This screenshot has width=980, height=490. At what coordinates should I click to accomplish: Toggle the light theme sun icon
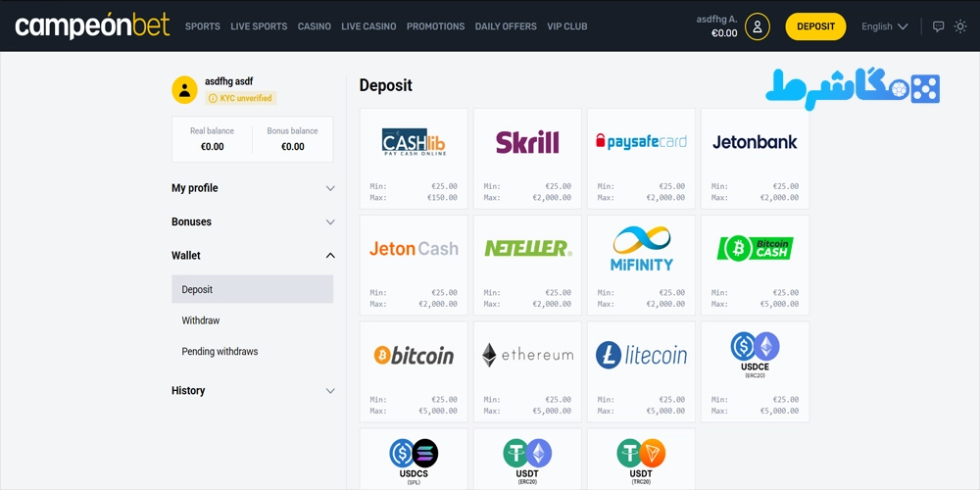(x=960, y=26)
